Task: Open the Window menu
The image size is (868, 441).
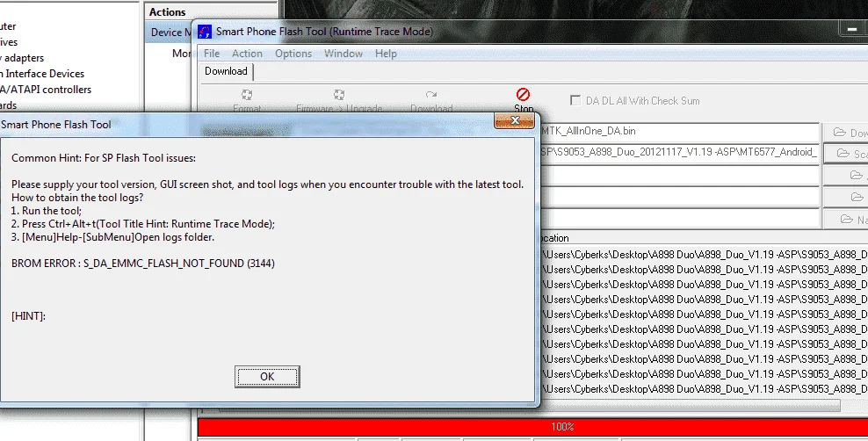Action: [x=344, y=53]
